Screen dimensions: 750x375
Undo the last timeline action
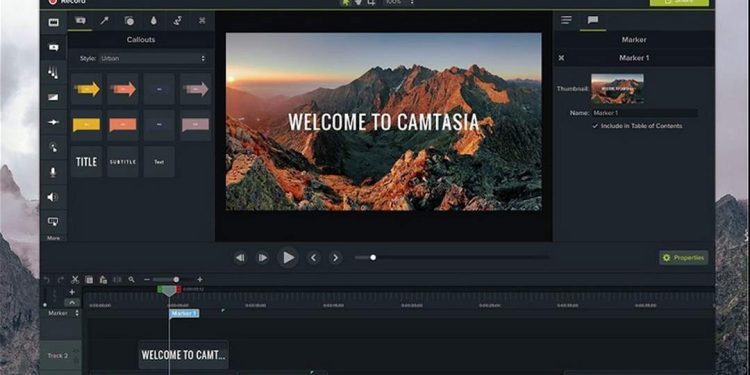46,280
